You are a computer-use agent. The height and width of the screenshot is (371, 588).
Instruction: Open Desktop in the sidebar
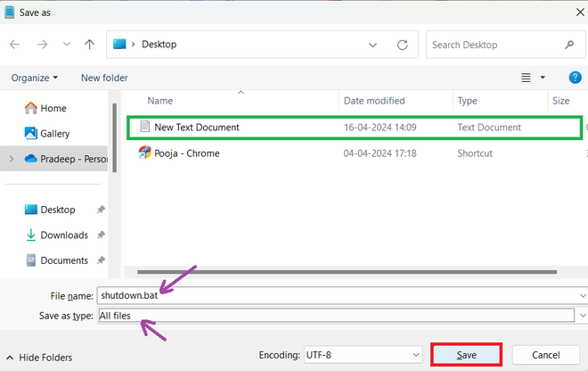click(x=50, y=210)
